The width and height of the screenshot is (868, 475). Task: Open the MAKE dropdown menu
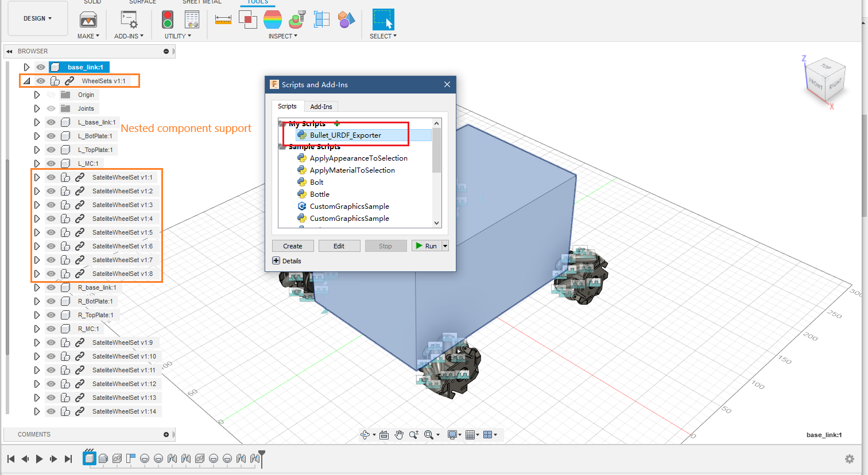pos(88,36)
